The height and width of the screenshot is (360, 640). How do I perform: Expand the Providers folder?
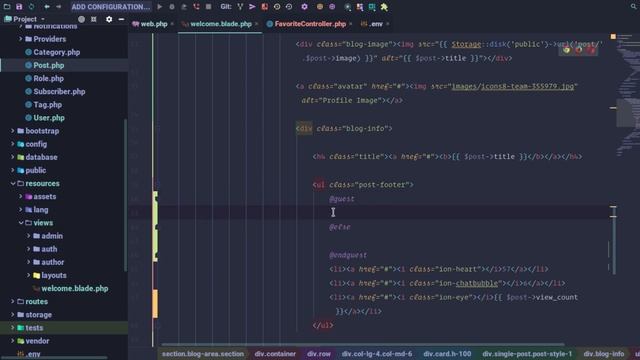pyautogui.click(x=20, y=39)
